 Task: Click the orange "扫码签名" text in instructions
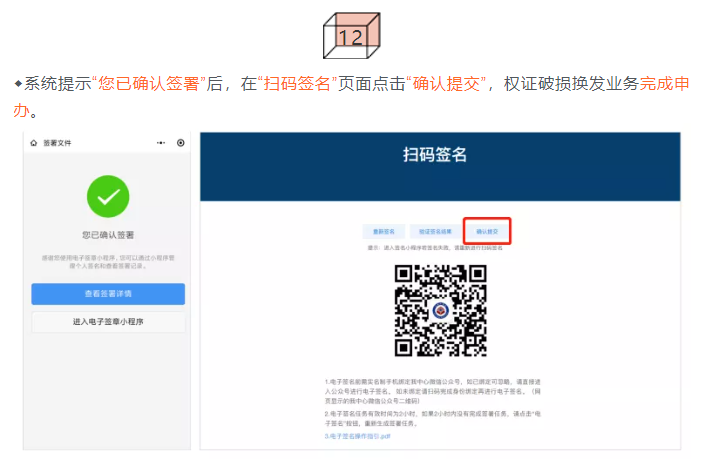click(x=297, y=84)
